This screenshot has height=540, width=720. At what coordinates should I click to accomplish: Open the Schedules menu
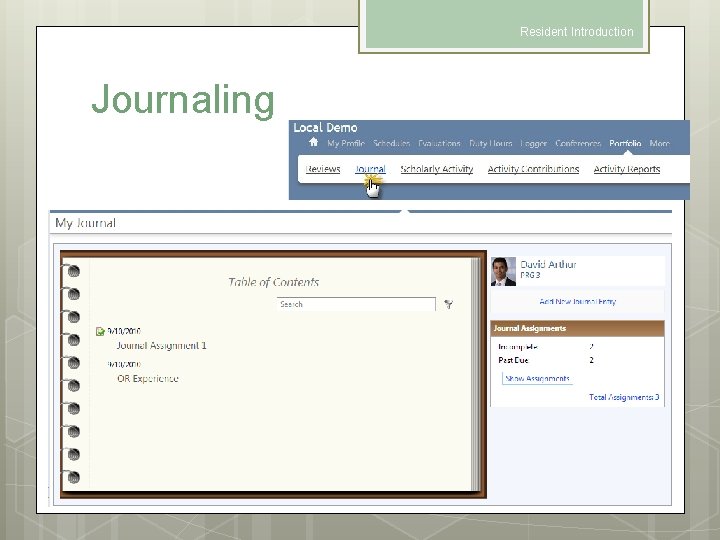point(391,143)
